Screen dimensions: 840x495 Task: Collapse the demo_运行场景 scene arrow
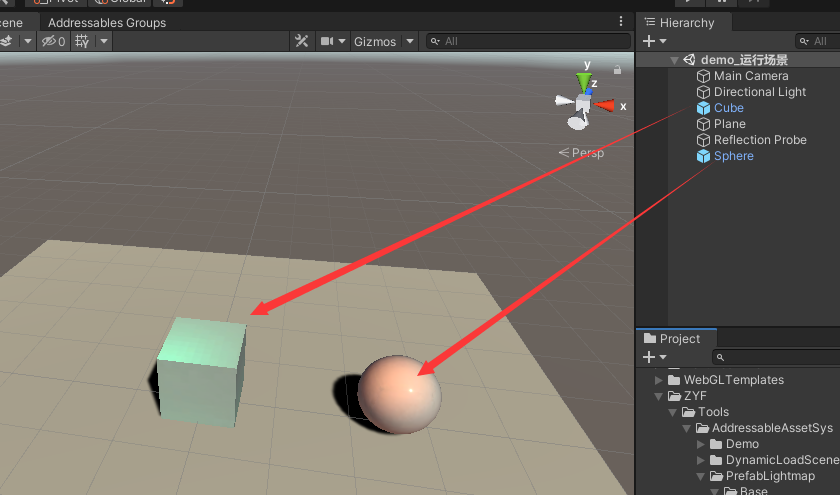(674, 61)
